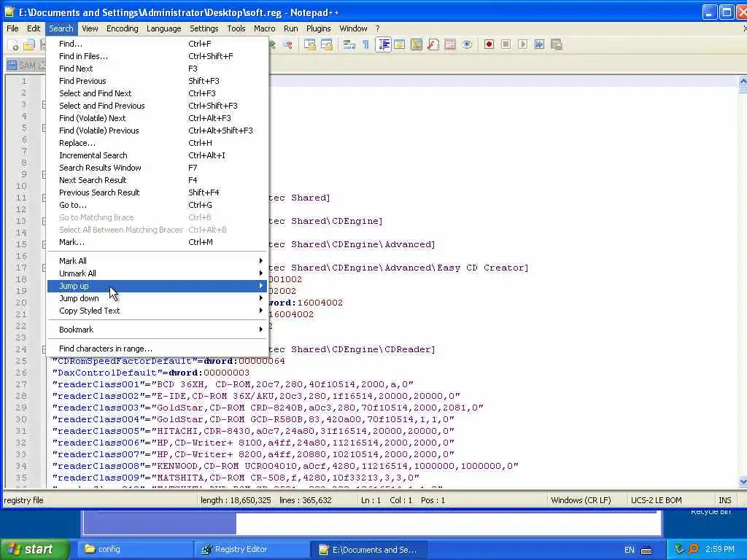747x560 pixels.
Task: Click the SAM document tab
Action: pos(26,65)
